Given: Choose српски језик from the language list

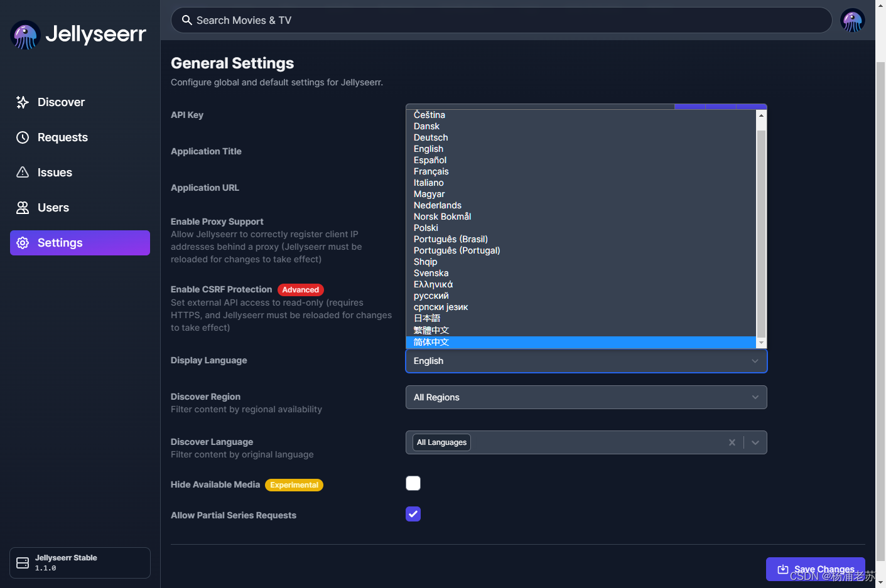Looking at the screenshot, I should coord(581,307).
